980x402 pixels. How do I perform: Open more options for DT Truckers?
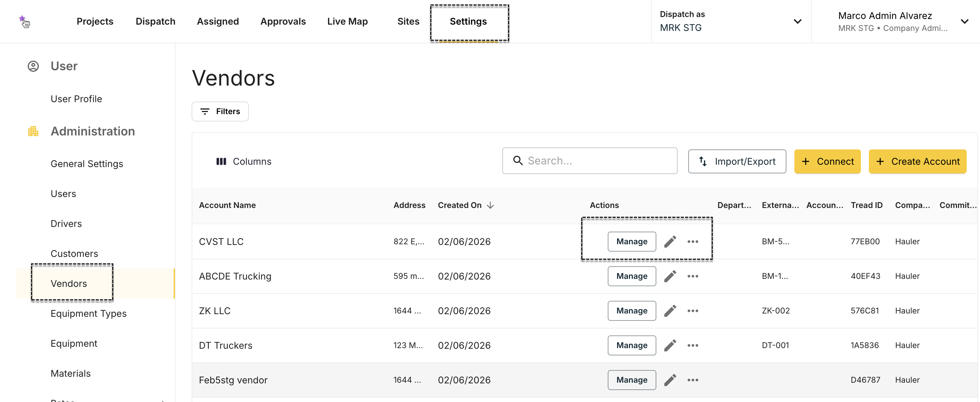pos(693,346)
